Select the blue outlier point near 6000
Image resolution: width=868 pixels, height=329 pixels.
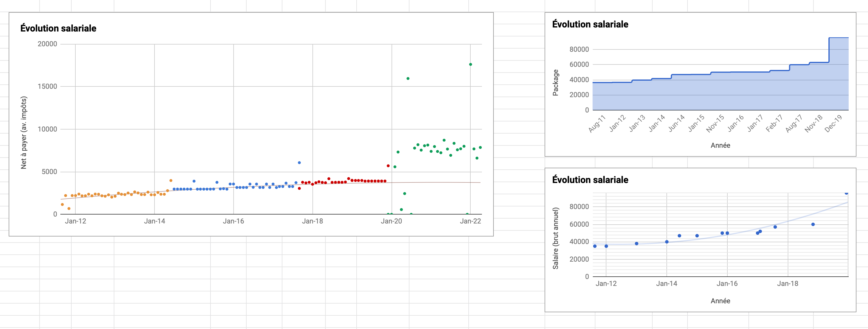tap(299, 163)
